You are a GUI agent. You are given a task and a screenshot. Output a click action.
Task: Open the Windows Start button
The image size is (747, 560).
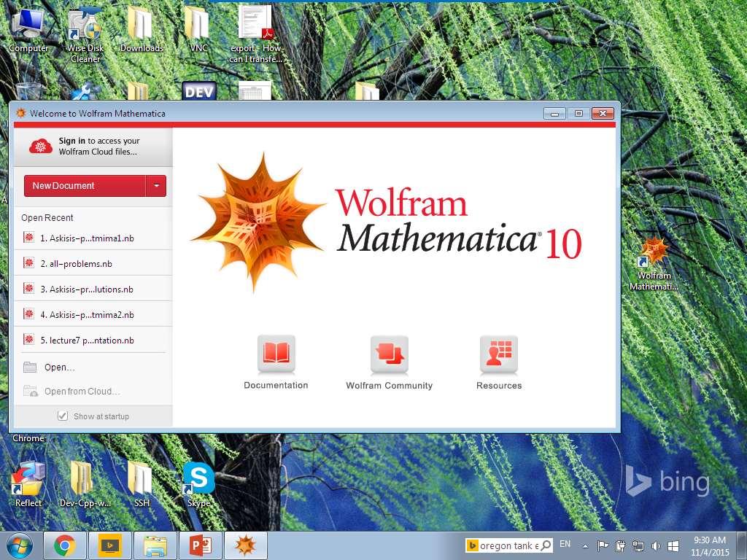pos(18,545)
